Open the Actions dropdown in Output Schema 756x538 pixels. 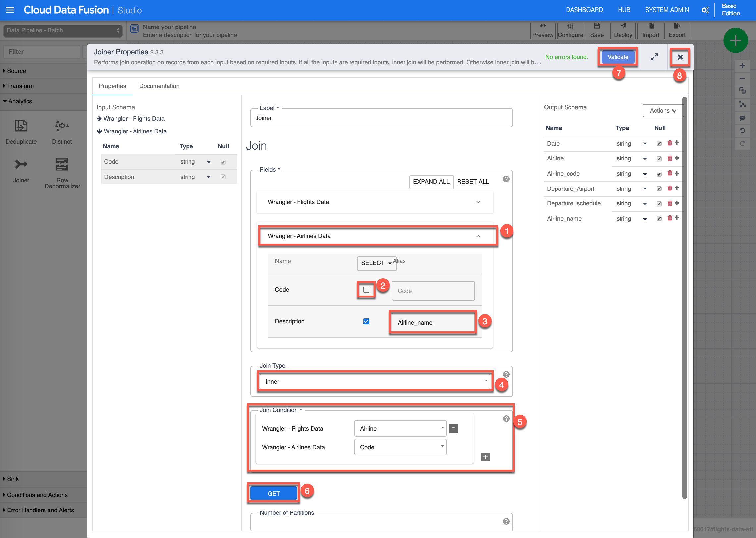(663, 111)
